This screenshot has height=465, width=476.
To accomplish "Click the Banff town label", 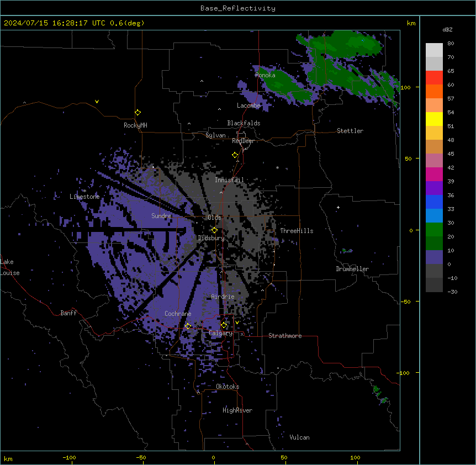I will point(68,313).
